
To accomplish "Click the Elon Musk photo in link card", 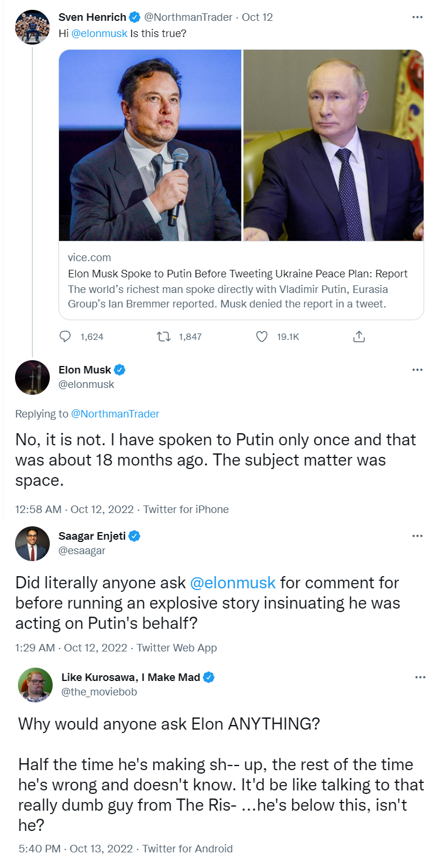I will pos(150,145).
